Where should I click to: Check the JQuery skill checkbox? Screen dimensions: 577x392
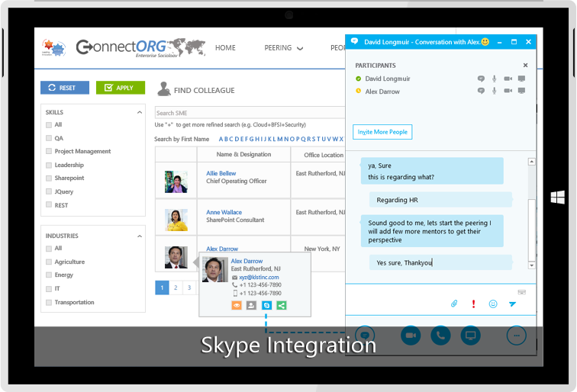pos(49,191)
